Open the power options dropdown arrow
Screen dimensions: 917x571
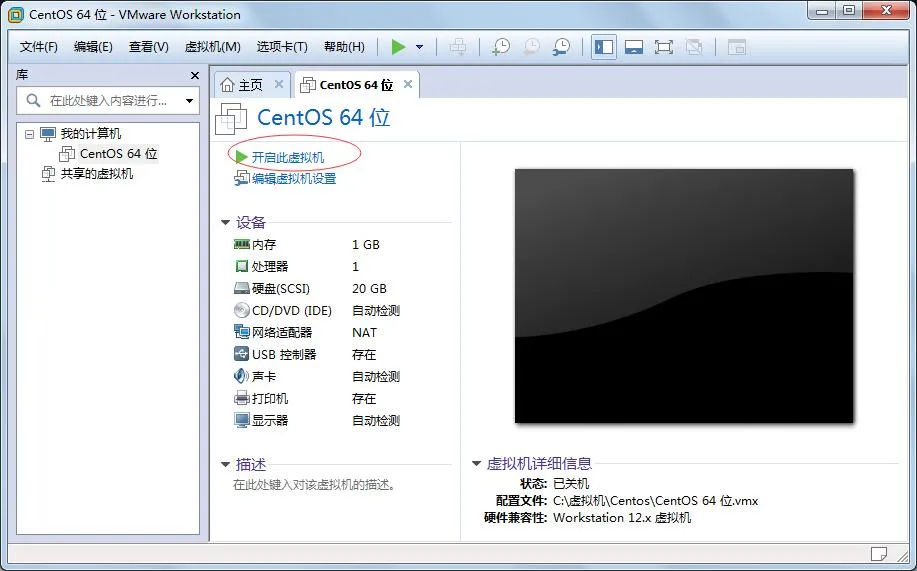tap(419, 47)
